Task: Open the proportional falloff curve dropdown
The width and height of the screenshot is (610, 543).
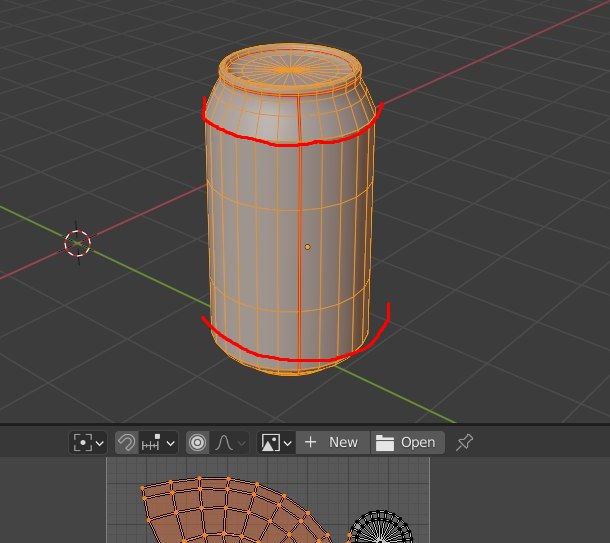Action: coord(230,443)
